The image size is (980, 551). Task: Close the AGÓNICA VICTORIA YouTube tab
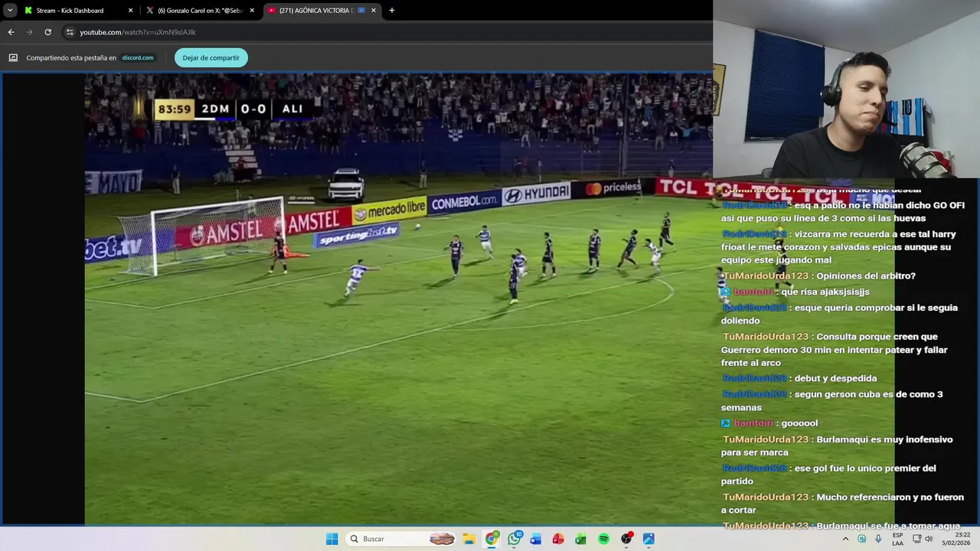[374, 11]
